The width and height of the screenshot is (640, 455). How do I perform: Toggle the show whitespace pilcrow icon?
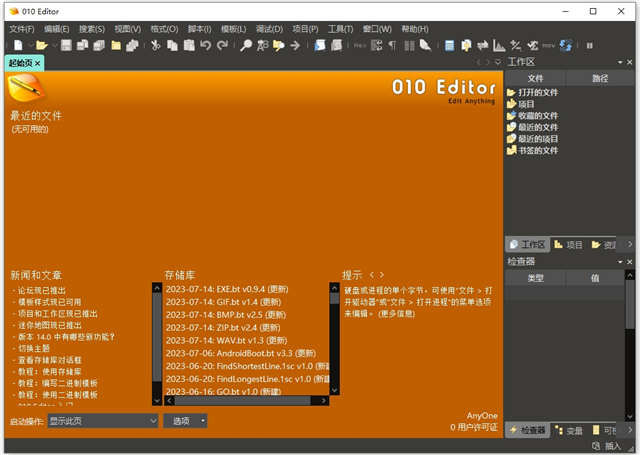coord(393,45)
